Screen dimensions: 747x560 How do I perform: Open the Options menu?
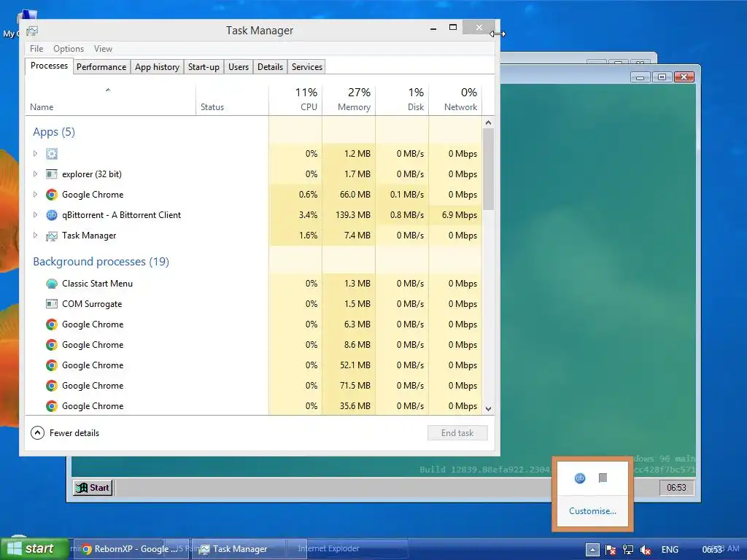[69, 49]
